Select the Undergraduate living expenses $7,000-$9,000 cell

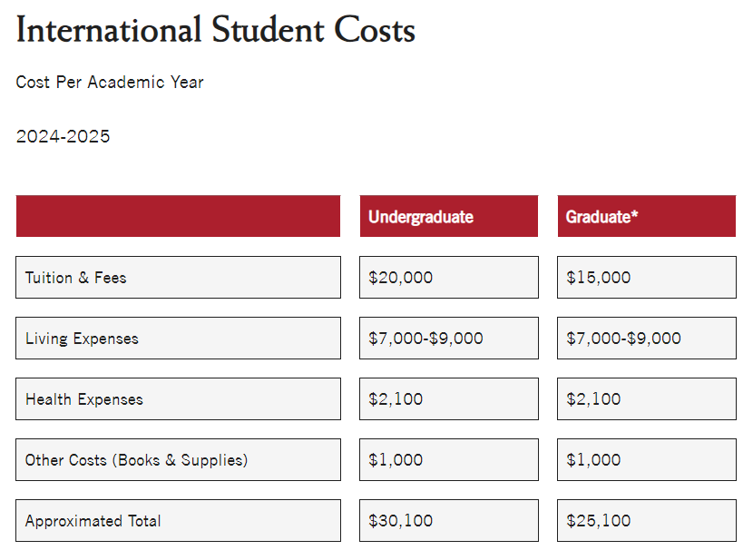(425, 339)
